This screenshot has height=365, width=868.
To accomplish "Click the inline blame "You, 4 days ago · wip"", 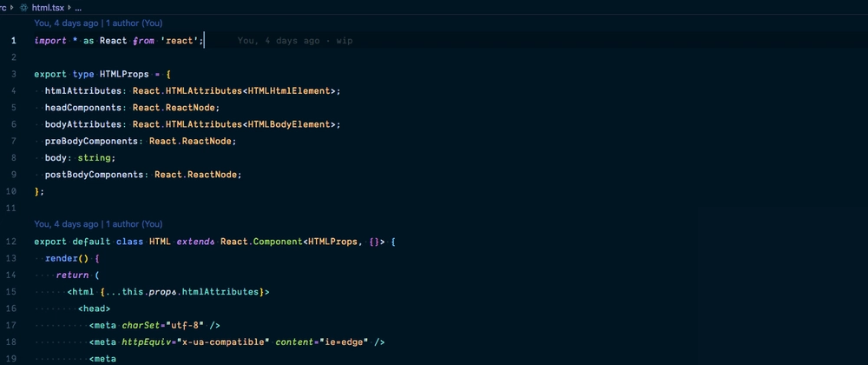I will [x=294, y=41].
